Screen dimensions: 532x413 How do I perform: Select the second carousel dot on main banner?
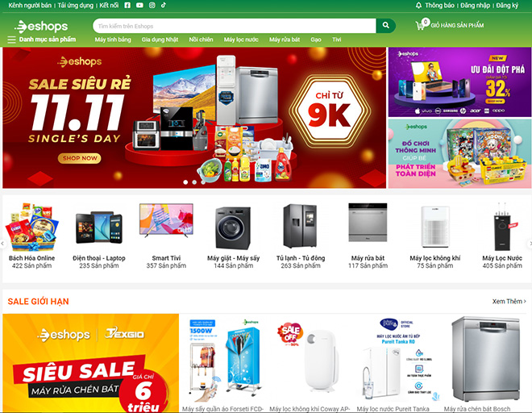point(194,182)
